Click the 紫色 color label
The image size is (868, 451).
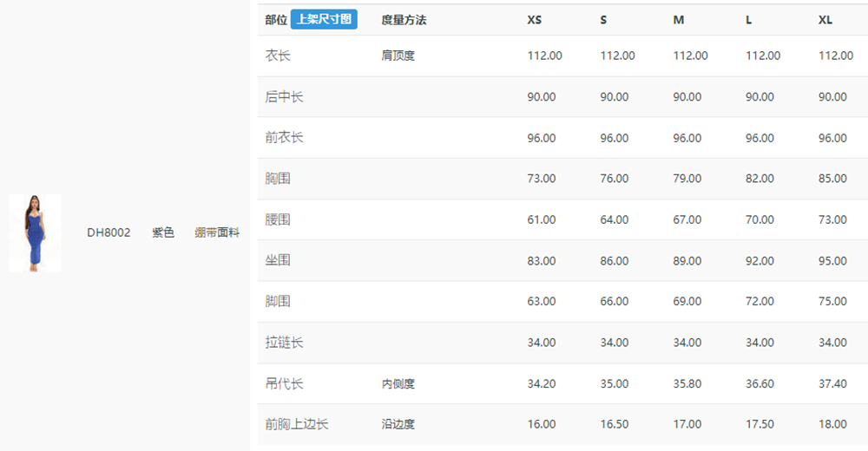(x=163, y=232)
